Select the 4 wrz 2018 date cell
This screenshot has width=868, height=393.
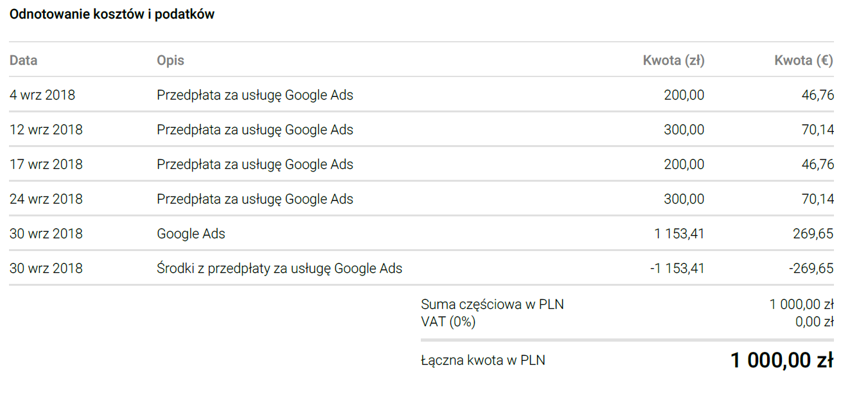pyautogui.click(x=42, y=95)
